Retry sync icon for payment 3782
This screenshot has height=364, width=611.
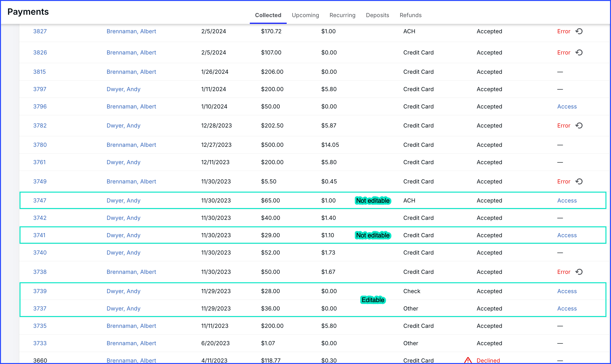point(579,126)
